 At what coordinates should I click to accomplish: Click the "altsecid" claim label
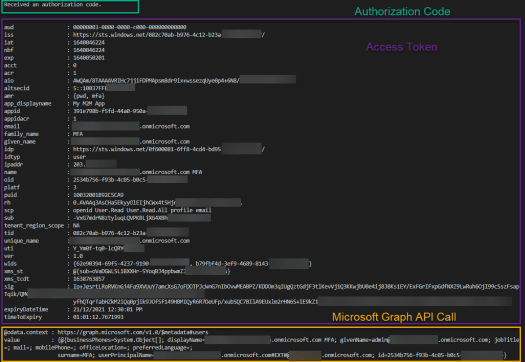coord(17,88)
